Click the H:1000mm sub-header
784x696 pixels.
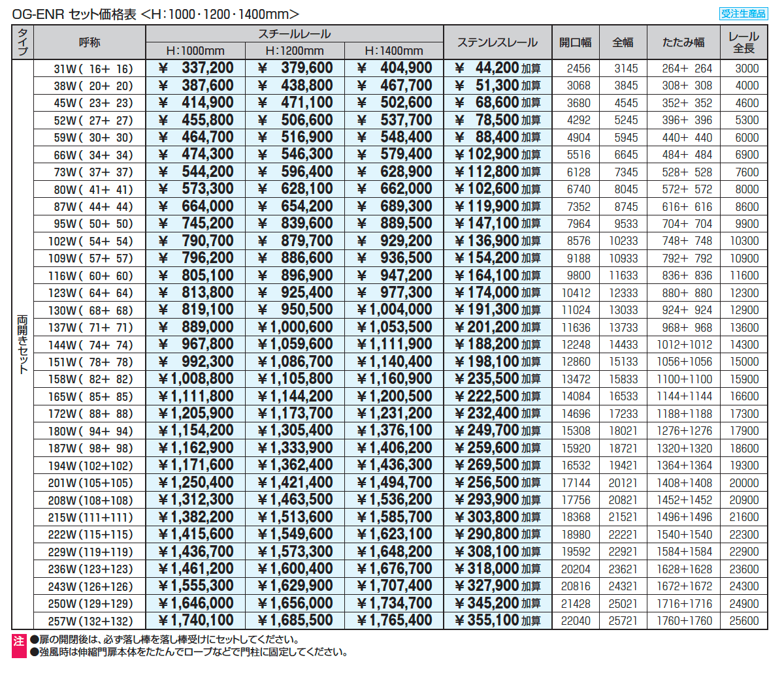(195, 51)
